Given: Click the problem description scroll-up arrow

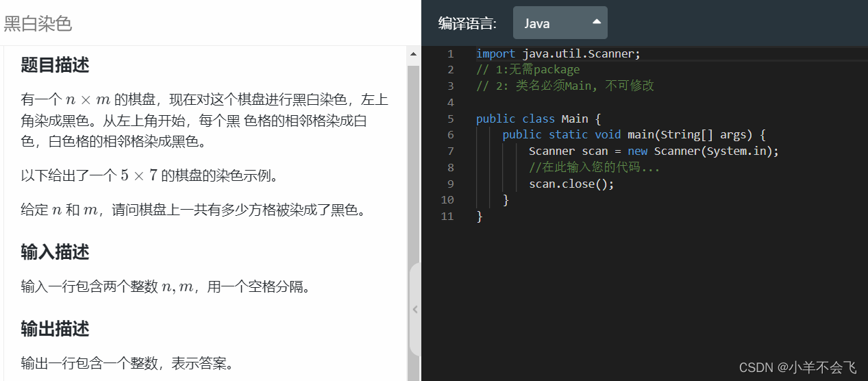Looking at the screenshot, I should pyautogui.click(x=413, y=53).
